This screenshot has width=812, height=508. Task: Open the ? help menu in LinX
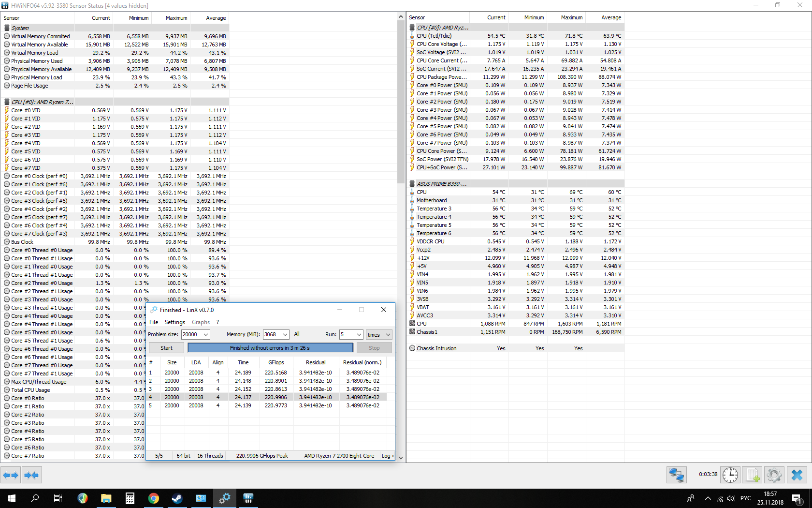click(217, 322)
